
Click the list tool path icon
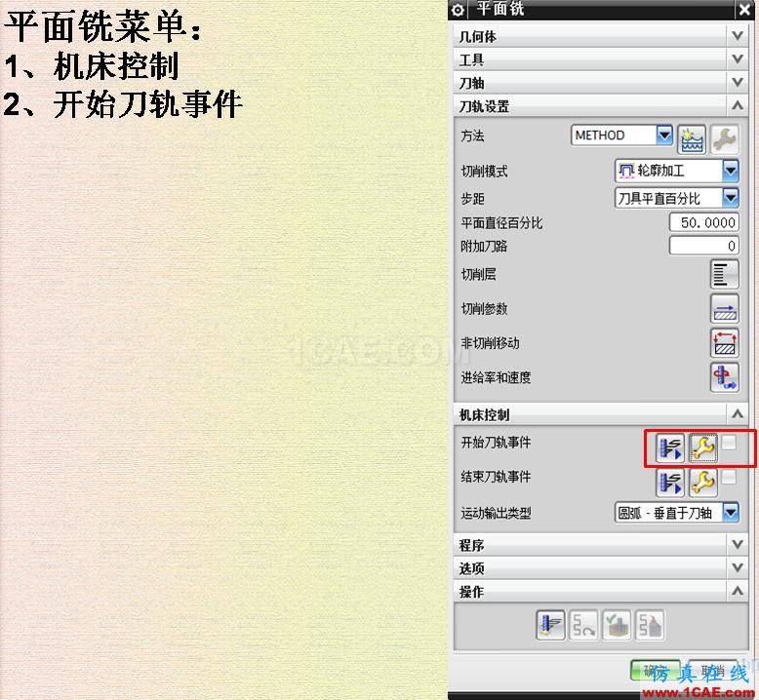pos(650,625)
